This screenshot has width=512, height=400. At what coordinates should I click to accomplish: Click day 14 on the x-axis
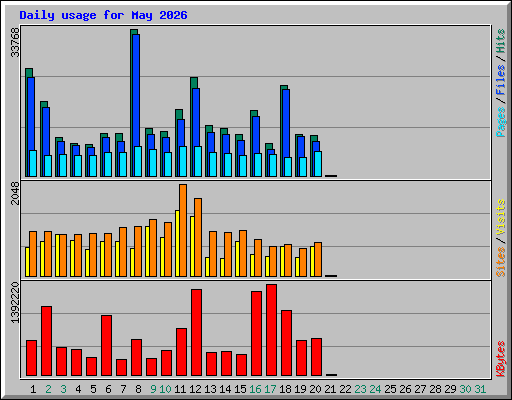(225, 389)
